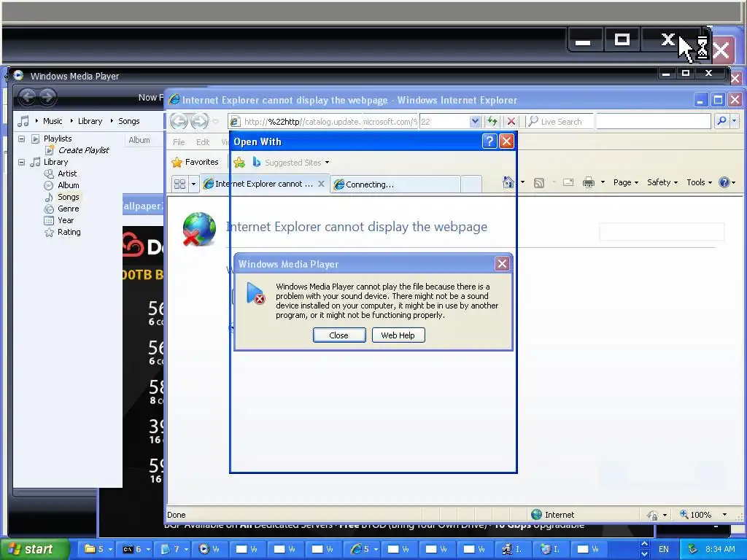Click the Read Mail envelope icon
The image size is (747, 560).
coord(568,182)
